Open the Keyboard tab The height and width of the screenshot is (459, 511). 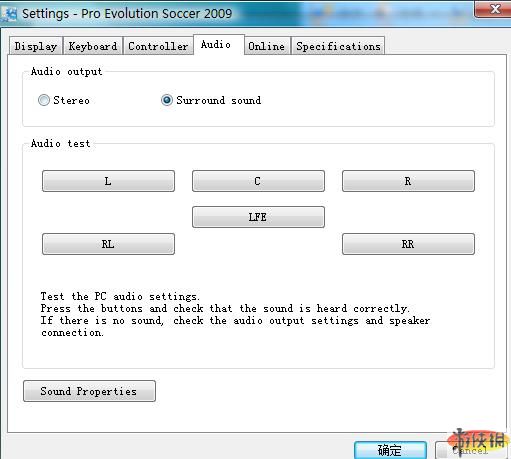[93, 46]
